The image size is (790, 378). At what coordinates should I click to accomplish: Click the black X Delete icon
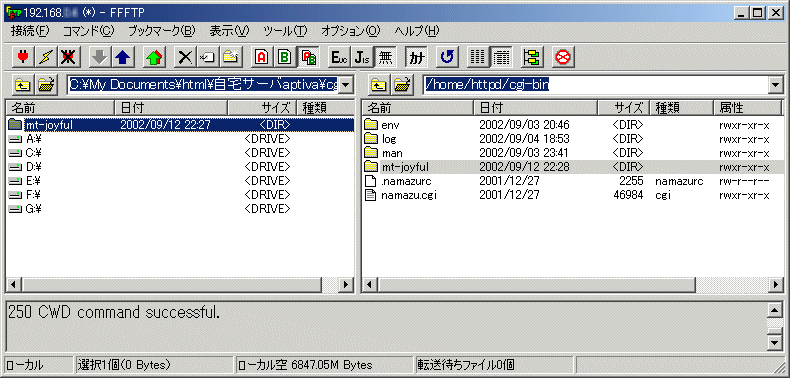pos(186,57)
